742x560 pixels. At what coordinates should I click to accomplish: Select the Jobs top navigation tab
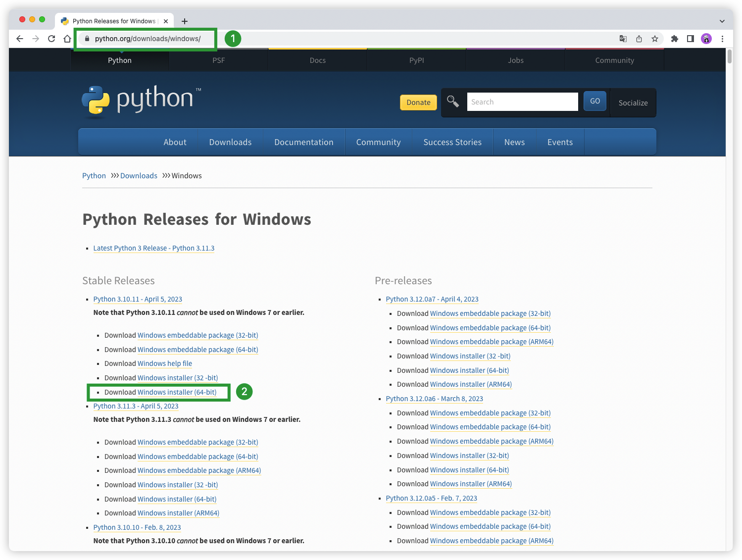tap(516, 60)
